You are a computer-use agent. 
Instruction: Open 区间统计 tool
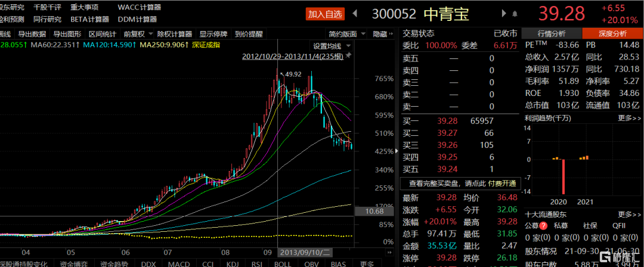(x=103, y=34)
